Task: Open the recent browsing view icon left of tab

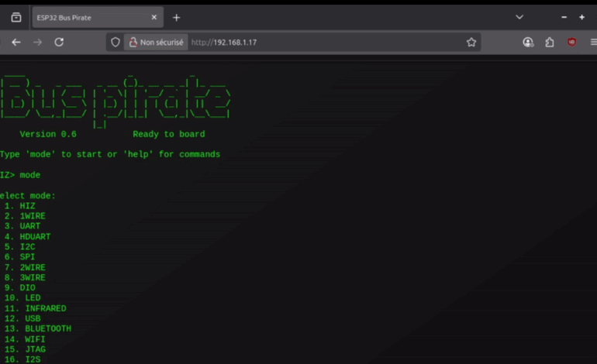Action: coord(16,18)
